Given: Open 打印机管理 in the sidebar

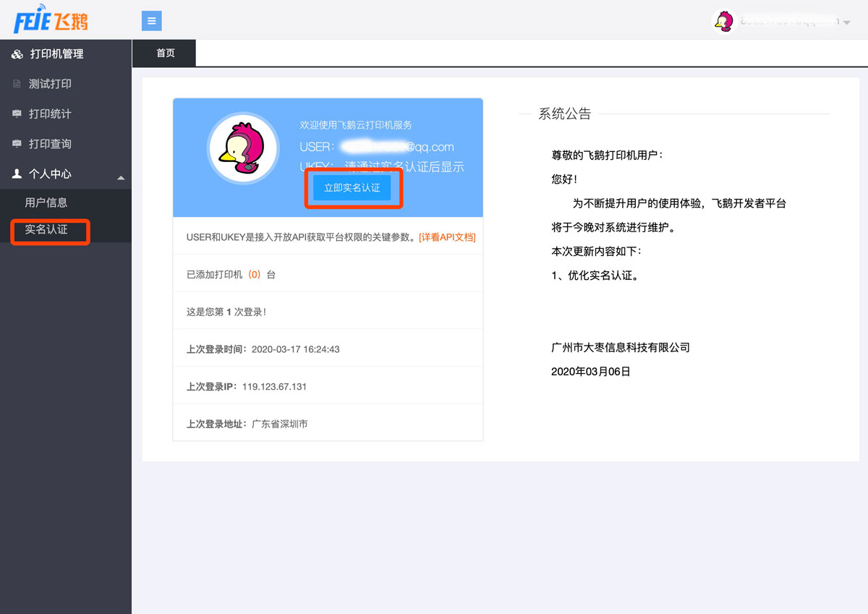Looking at the screenshot, I should [x=56, y=54].
